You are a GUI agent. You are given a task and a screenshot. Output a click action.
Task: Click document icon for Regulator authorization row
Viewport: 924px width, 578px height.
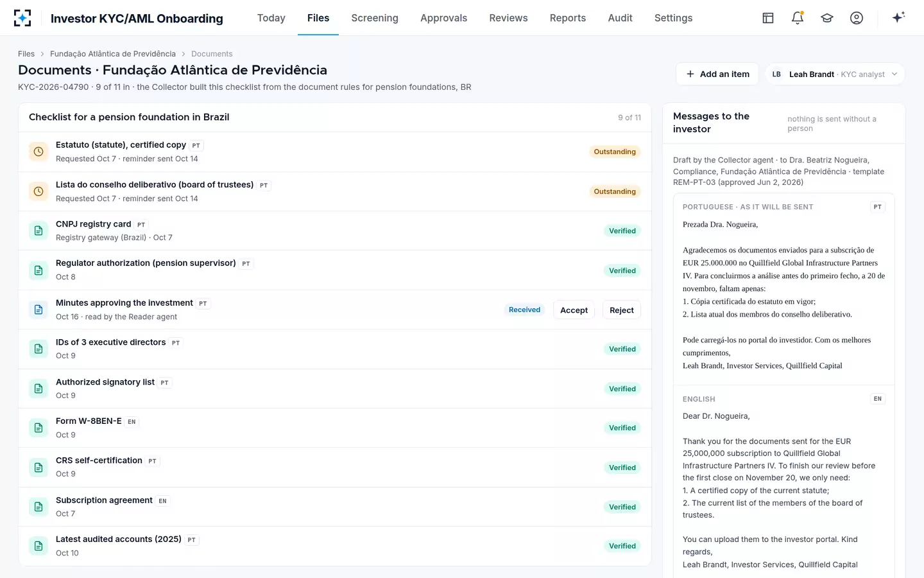tap(38, 270)
